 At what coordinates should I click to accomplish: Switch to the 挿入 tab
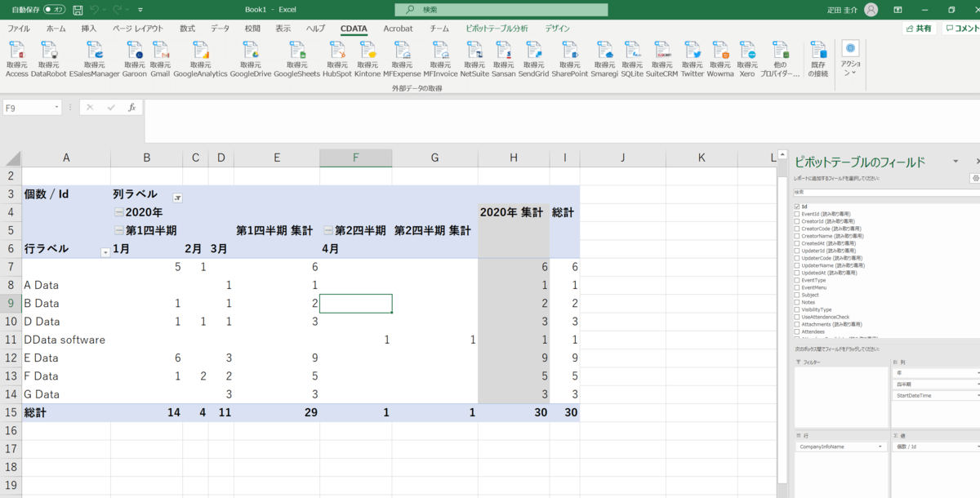(x=89, y=29)
